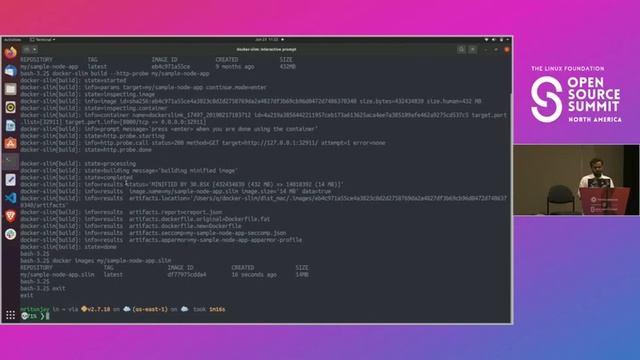Click the 'MINIFIED BY' results line

[x=182, y=184]
